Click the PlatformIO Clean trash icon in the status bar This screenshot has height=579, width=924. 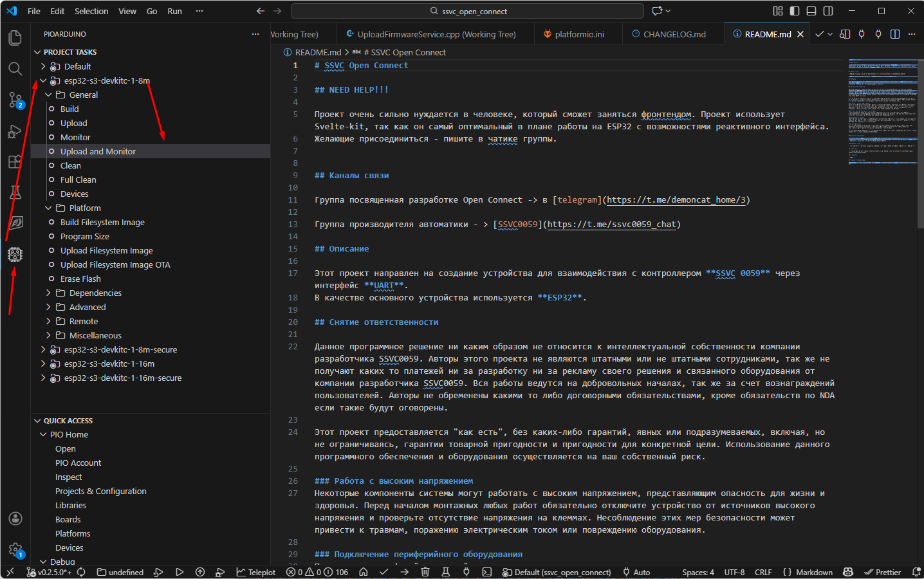point(425,572)
